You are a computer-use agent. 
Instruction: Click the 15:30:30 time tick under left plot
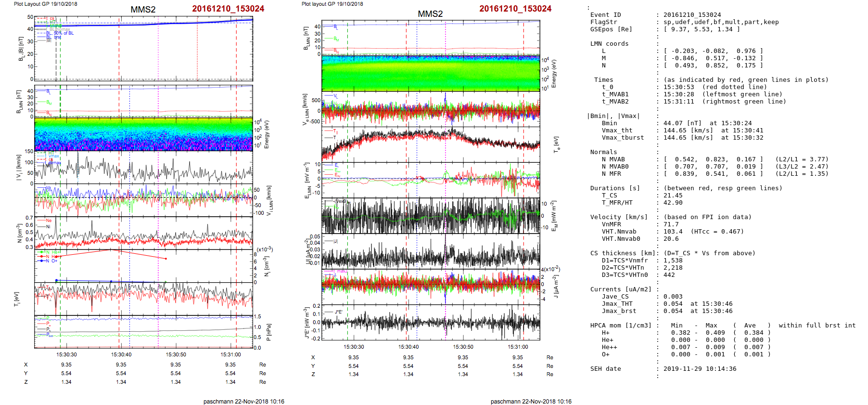pyautogui.click(x=66, y=354)
